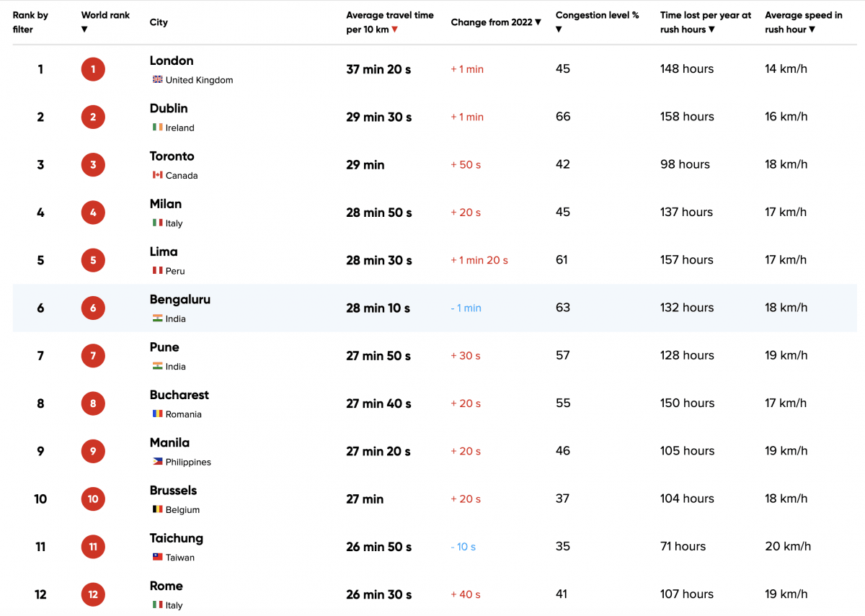Open the London city entry
The height and width of the screenshot is (616, 865).
click(x=172, y=61)
